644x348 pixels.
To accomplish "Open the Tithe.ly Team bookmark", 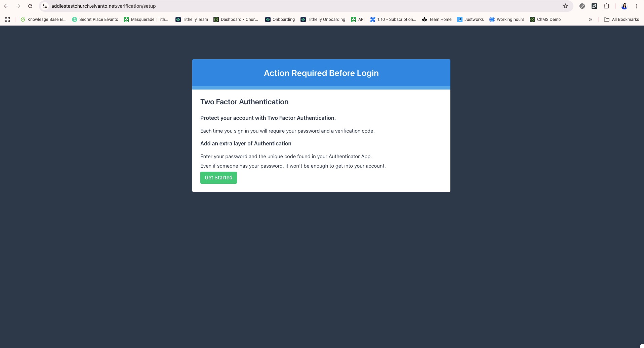I will pos(192,20).
